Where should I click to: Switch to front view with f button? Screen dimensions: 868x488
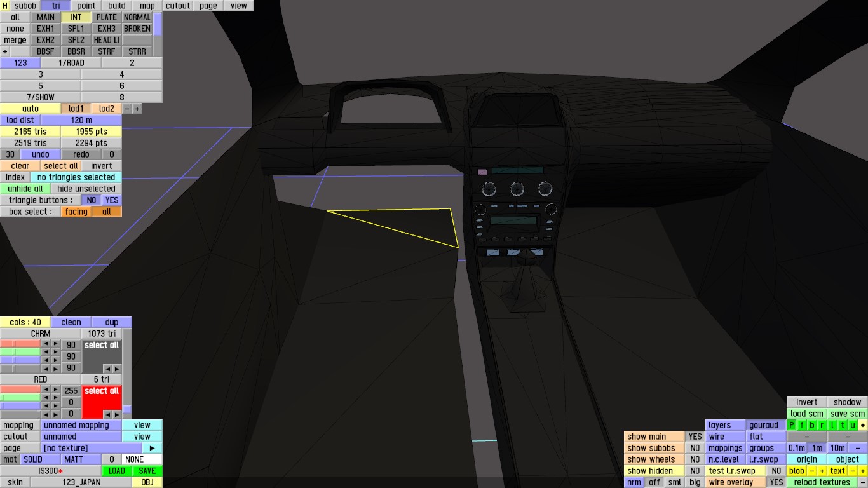pyautogui.click(x=802, y=425)
